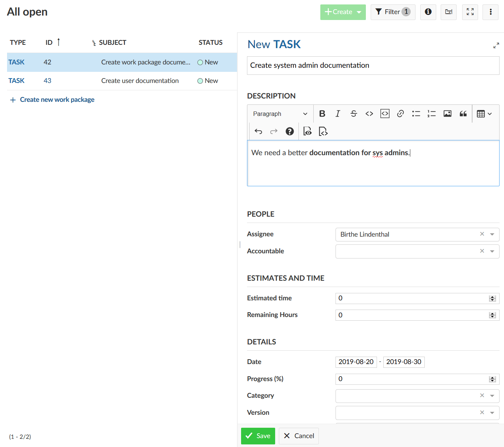Create a numbered list in the description
The height and width of the screenshot is (447, 504).
click(431, 114)
